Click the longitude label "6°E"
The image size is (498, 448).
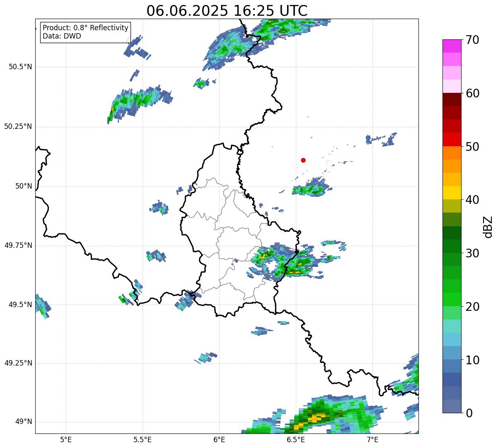point(219,440)
